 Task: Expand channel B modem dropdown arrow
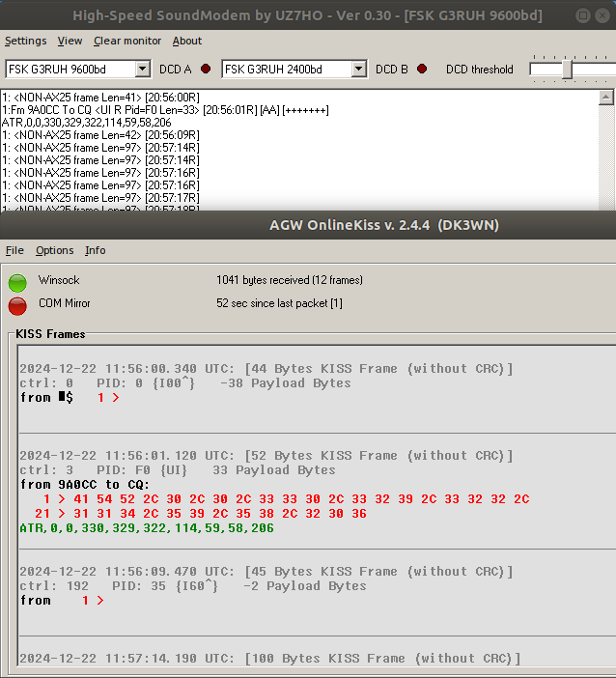point(358,69)
